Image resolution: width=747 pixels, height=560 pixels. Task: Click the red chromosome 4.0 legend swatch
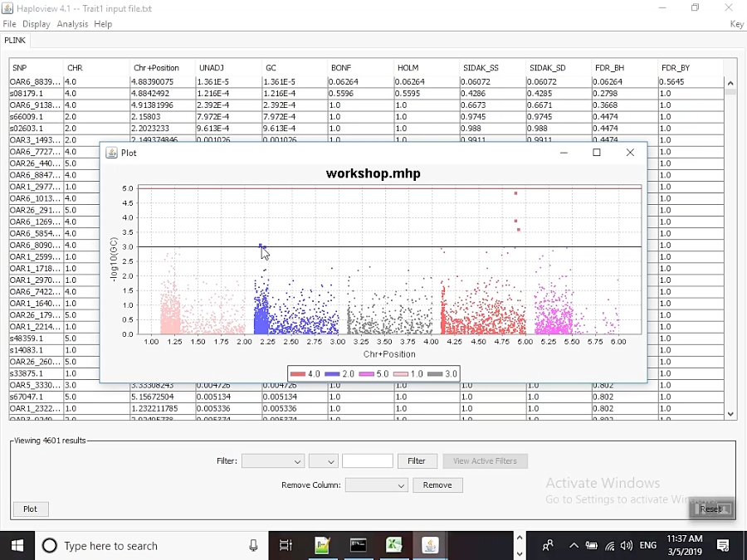300,373
